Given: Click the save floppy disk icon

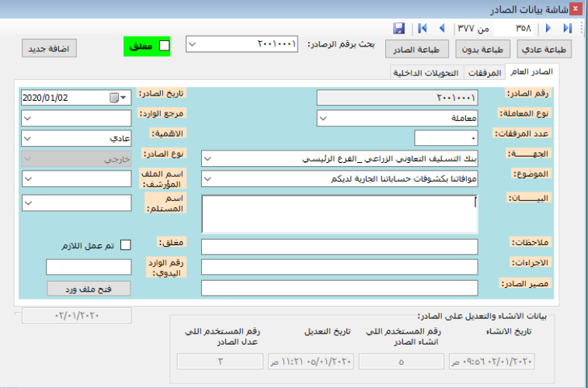Looking at the screenshot, I should [x=399, y=28].
